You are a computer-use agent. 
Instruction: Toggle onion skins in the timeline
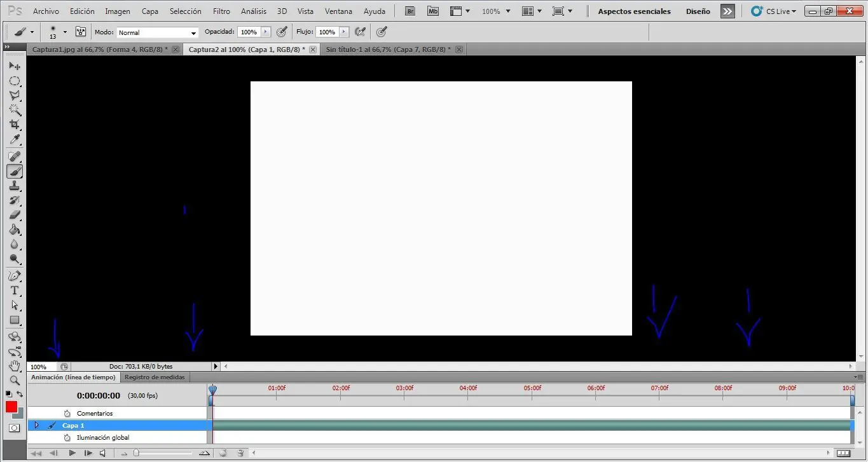[x=223, y=453]
